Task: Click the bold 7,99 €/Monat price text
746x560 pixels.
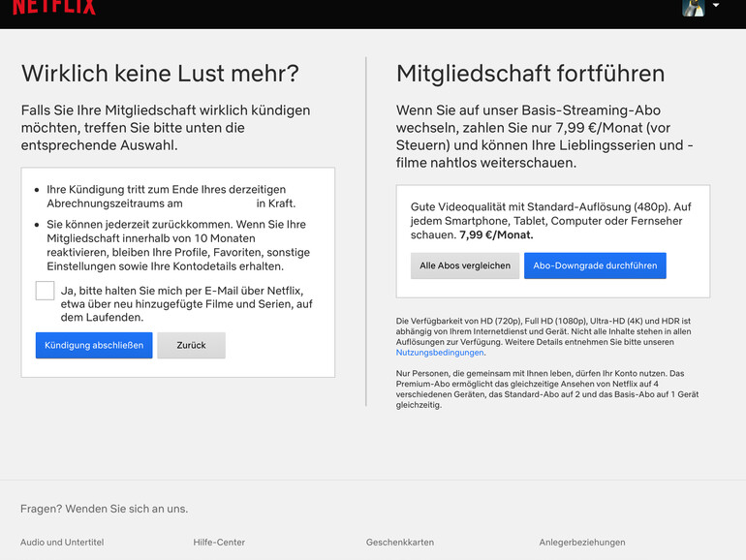Action: click(496, 234)
